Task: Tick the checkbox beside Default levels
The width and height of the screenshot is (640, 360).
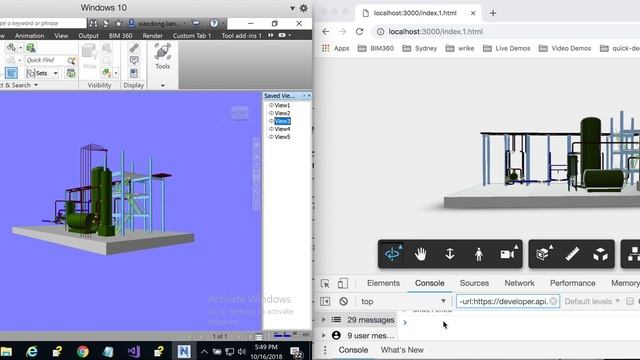Action: point(630,301)
